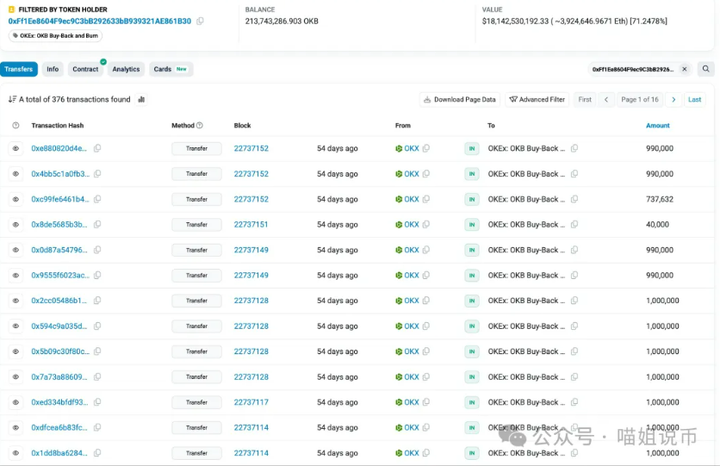720x466 pixels.
Task: Open the Info tab
Action: [x=52, y=69]
